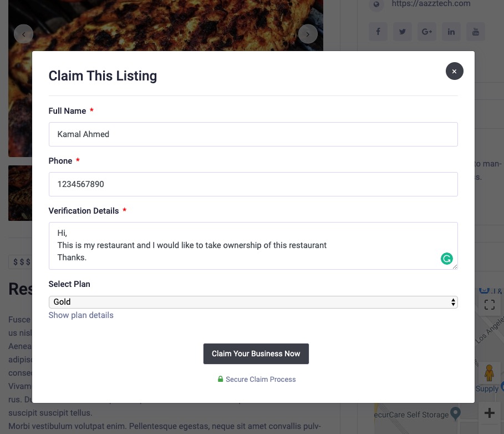Image resolution: width=504 pixels, height=434 pixels.
Task: Expand the map to fullscreen
Action: tap(490, 304)
